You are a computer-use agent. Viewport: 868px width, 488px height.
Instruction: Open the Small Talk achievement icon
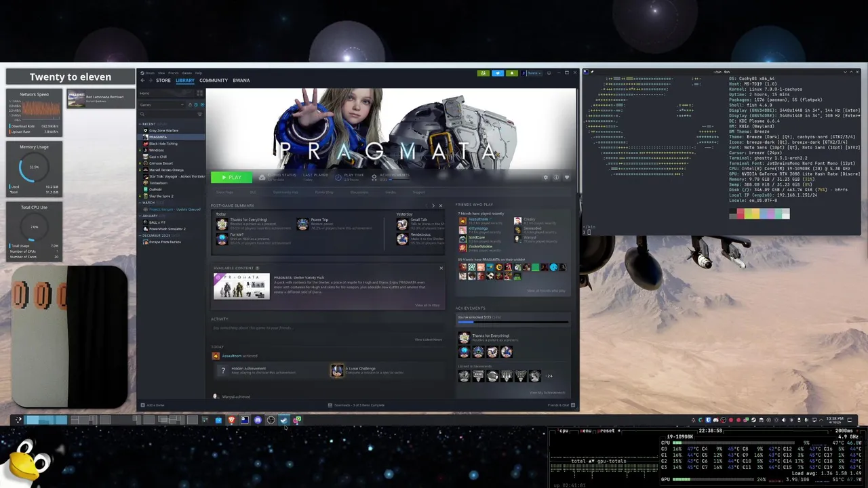[x=402, y=224]
